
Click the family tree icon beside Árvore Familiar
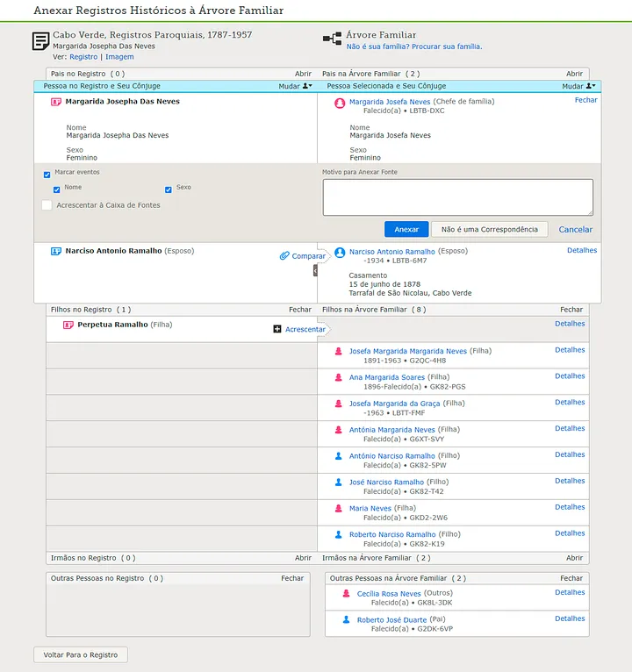332,39
